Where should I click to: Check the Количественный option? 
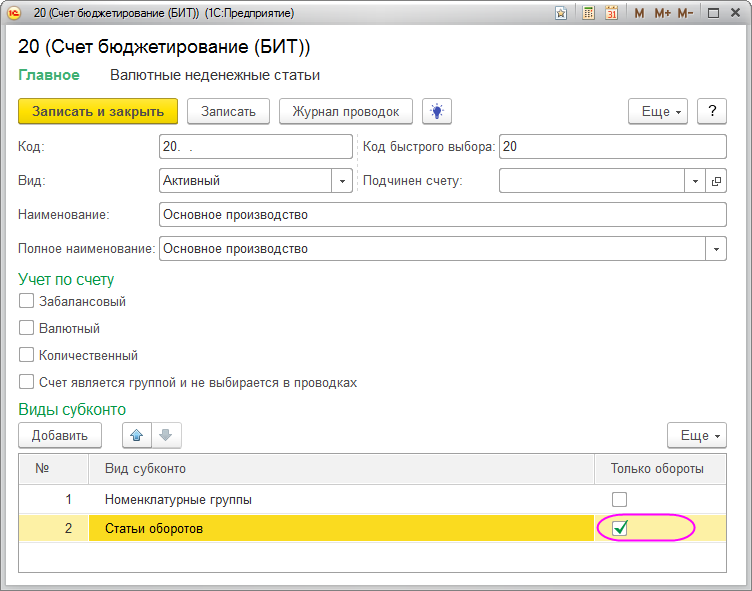click(x=27, y=355)
